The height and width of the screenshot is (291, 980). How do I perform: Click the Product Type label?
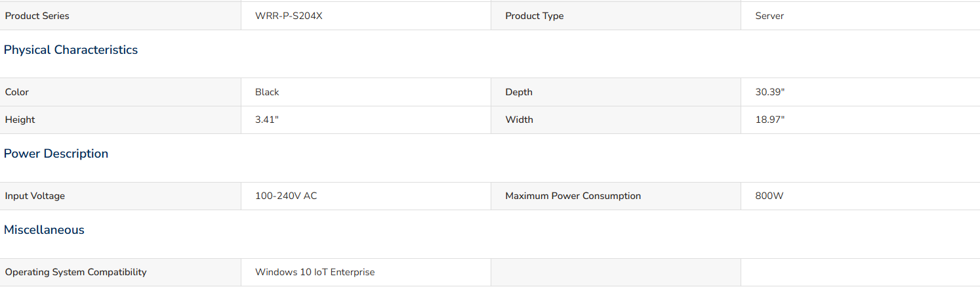coord(534,16)
